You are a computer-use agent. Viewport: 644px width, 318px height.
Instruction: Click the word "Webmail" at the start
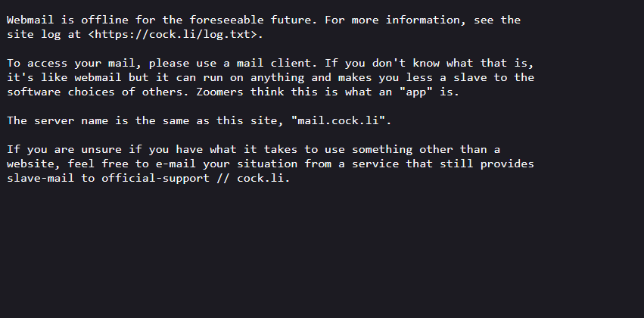pyautogui.click(x=30, y=20)
